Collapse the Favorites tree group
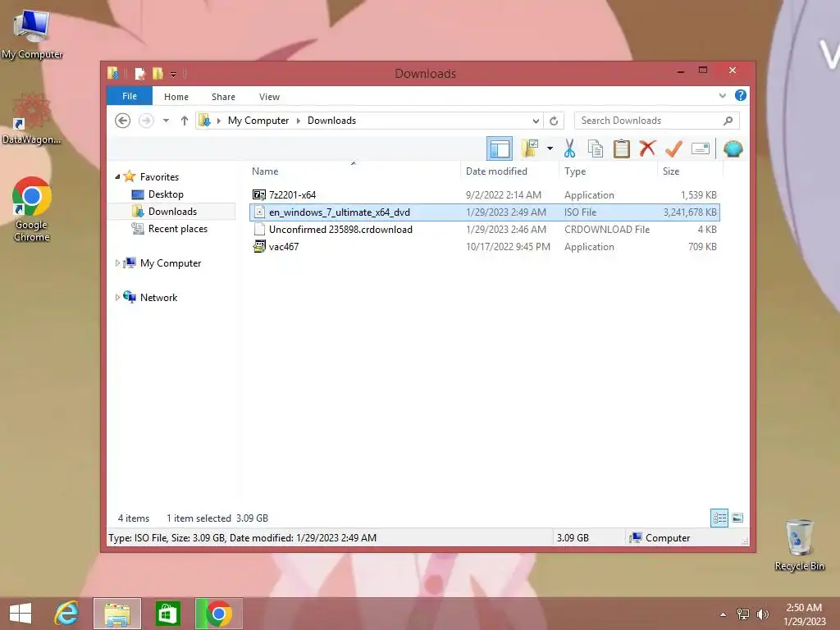840x630 pixels. 117,177
